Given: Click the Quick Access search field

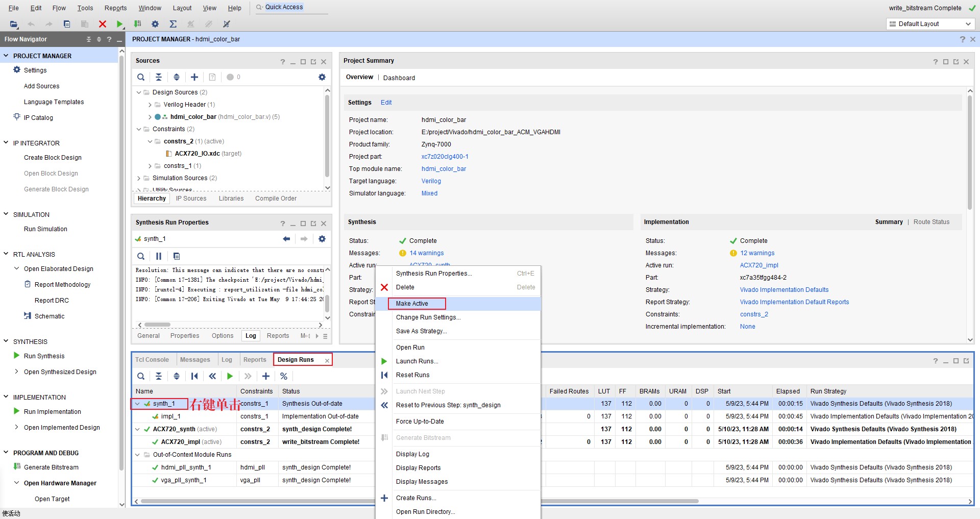Looking at the screenshot, I should [x=291, y=7].
